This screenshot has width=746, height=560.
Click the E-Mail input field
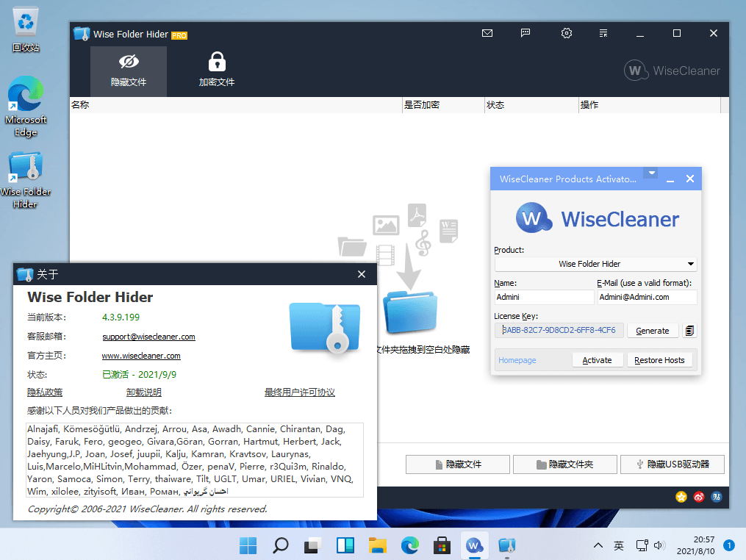click(x=647, y=297)
